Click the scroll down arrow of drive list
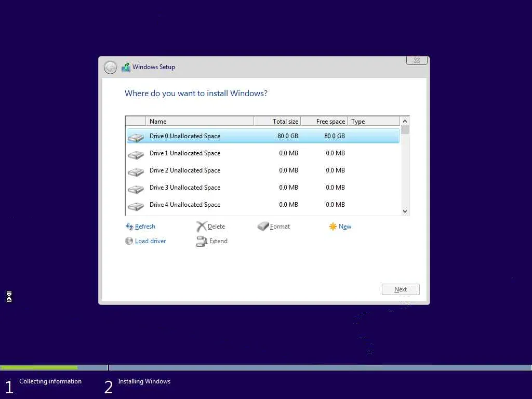The image size is (532, 399). pos(405,211)
